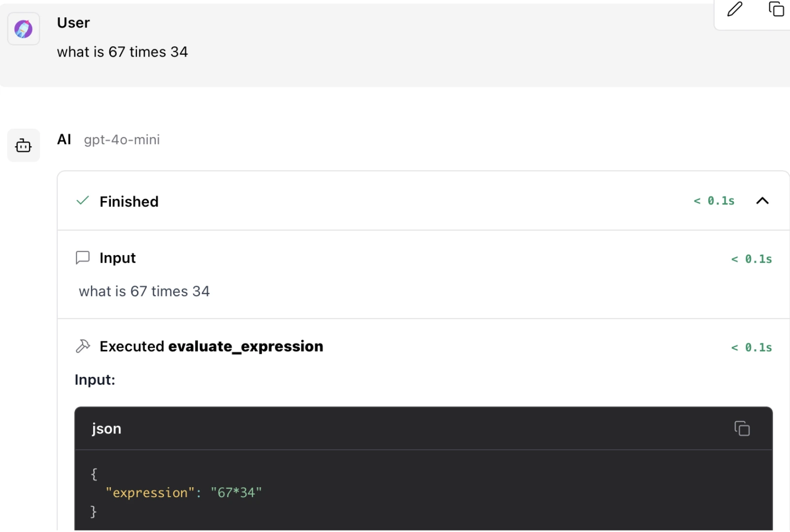
Task: Click the user message text "what is 67 times 34"
Action: pyautogui.click(x=122, y=52)
